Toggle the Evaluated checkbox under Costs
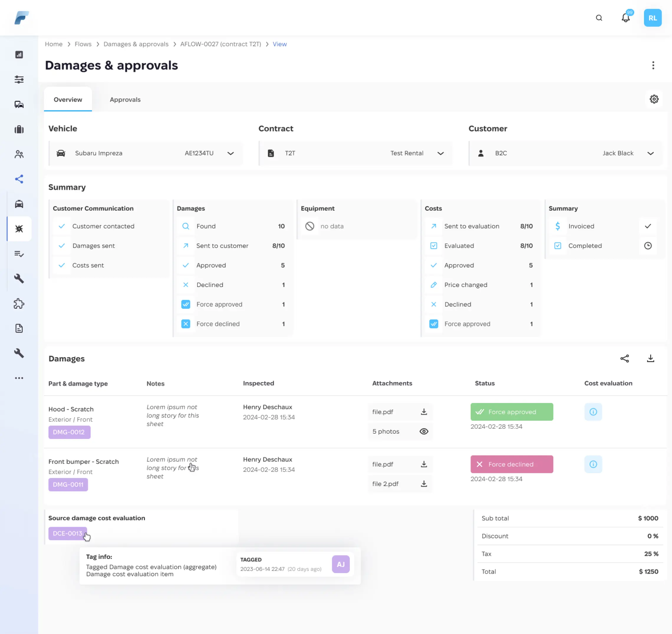 (x=433, y=246)
